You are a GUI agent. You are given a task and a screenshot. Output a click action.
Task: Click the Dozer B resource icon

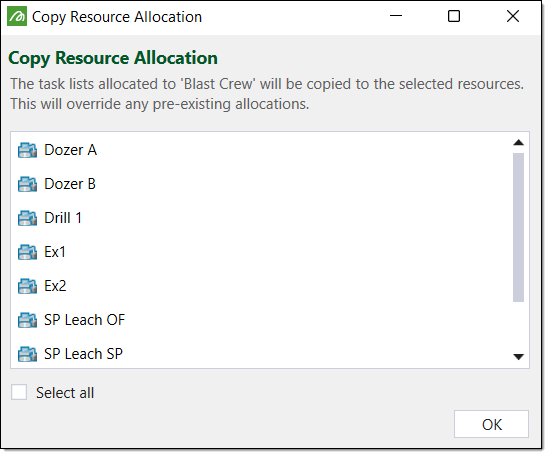[27, 184]
